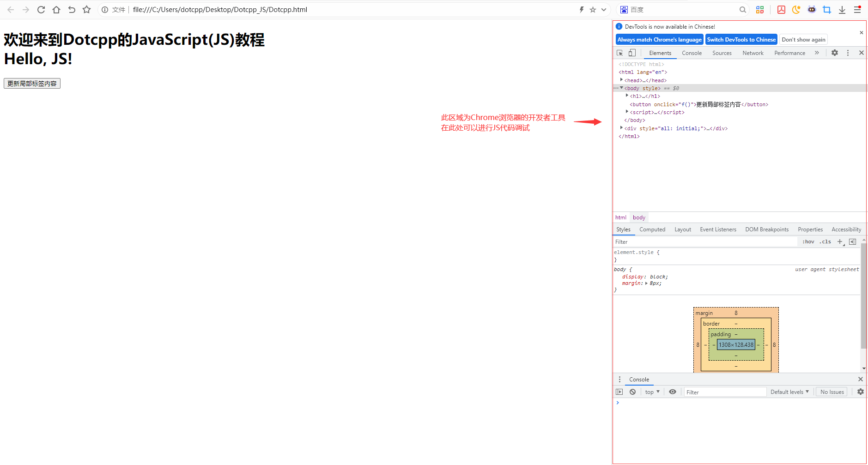Click No Issues indicator in console
The width and height of the screenshot is (868, 465).
pyautogui.click(x=832, y=392)
